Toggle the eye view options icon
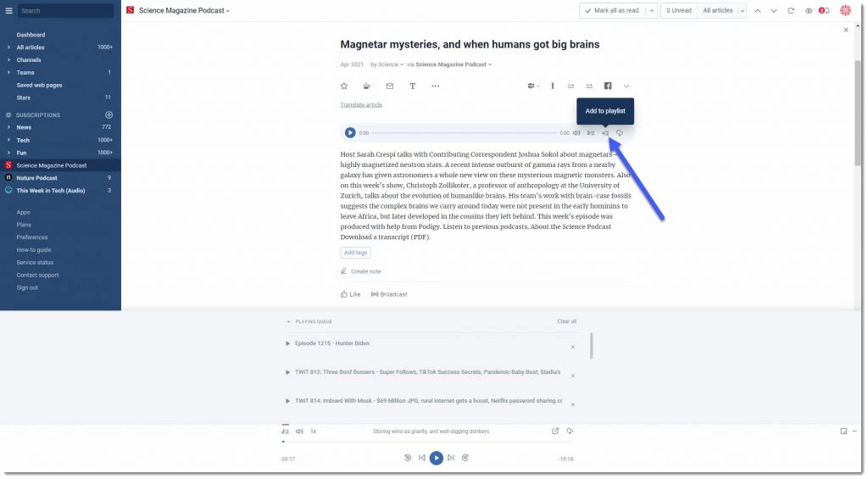 809,10
